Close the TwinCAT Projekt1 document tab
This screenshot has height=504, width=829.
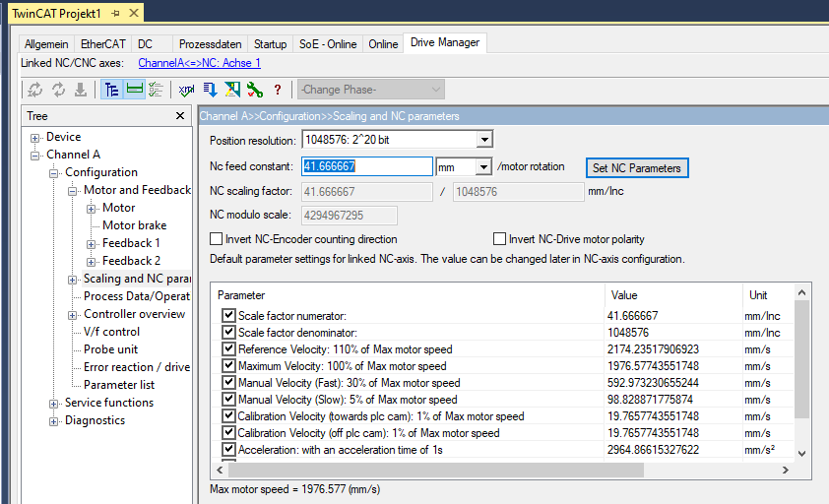coord(134,13)
